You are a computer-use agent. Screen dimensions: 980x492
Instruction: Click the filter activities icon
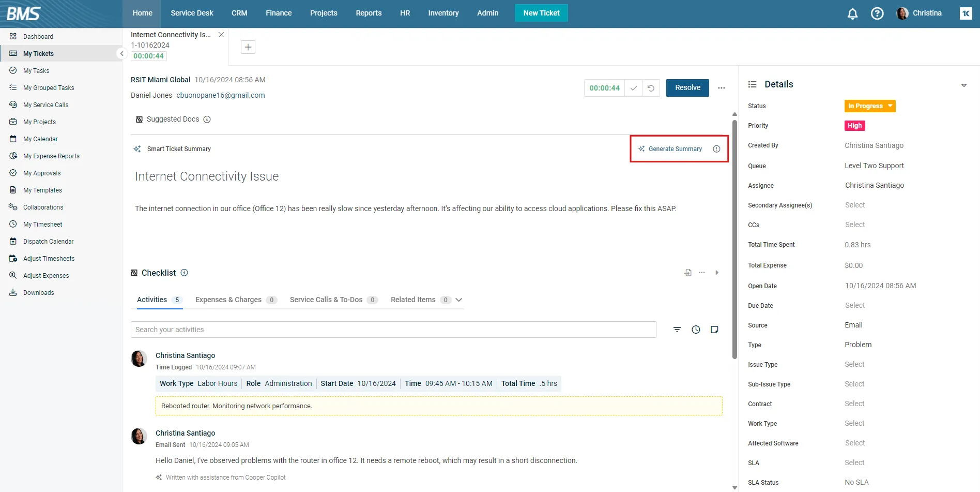677,330
